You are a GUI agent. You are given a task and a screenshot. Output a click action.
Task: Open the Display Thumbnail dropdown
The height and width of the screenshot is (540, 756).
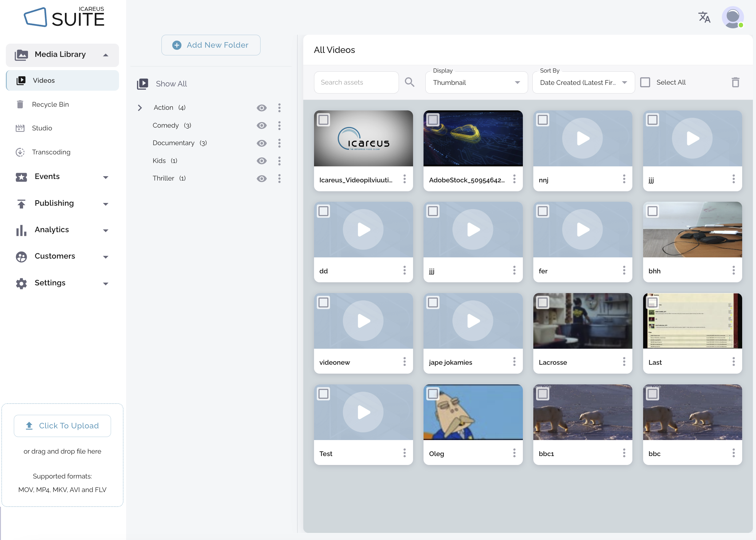(x=476, y=82)
